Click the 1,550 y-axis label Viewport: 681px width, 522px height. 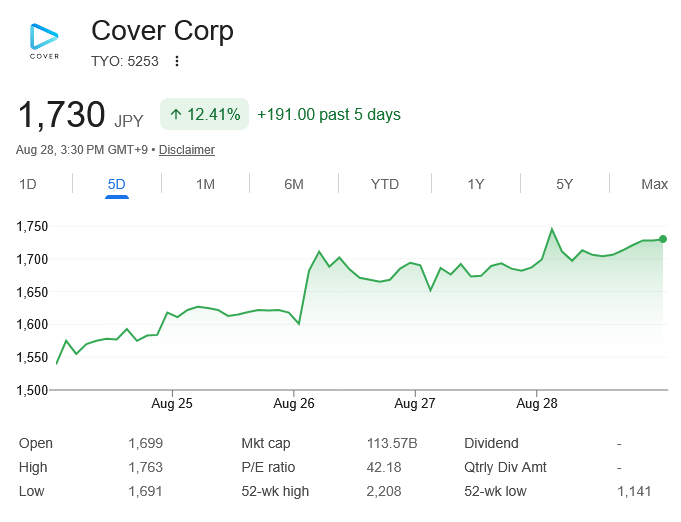click(32, 357)
